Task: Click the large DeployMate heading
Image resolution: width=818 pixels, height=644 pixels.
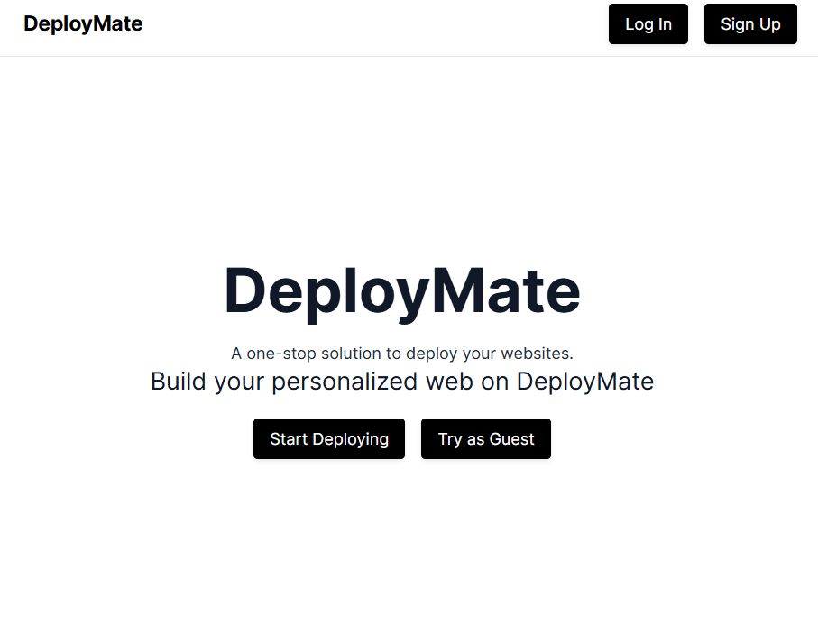Action: [401, 290]
